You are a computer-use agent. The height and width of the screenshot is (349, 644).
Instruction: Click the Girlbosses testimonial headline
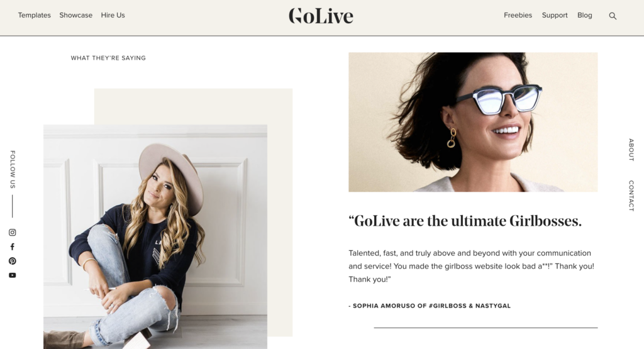pyautogui.click(x=465, y=221)
